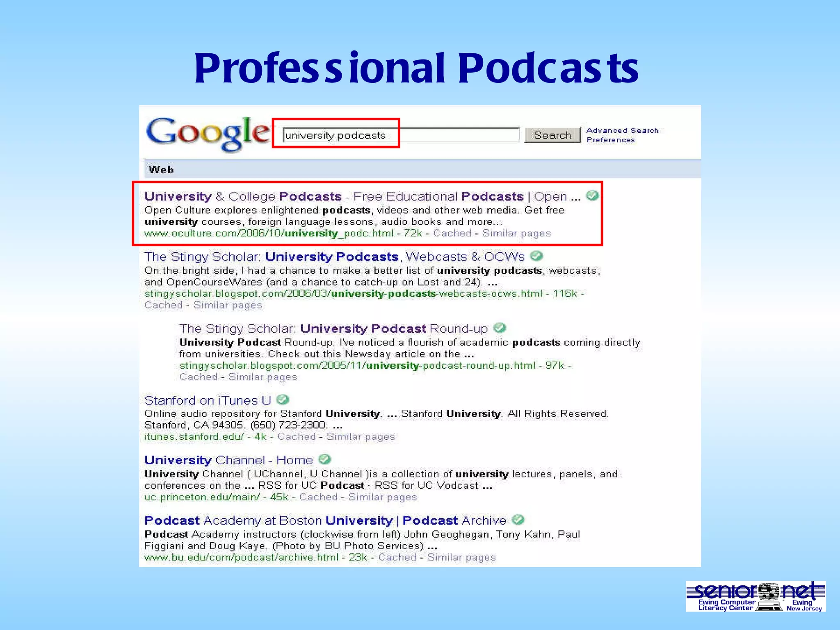Screen dimensions: 840x630
Task: Click the Professional Podcasts slide title
Action: (416, 68)
